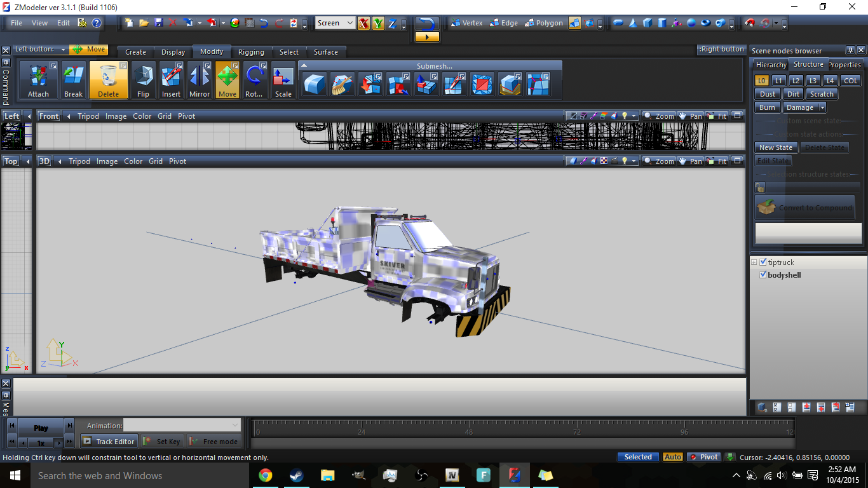868x488 pixels.
Task: Click the Insert tool icon
Action: (171, 79)
